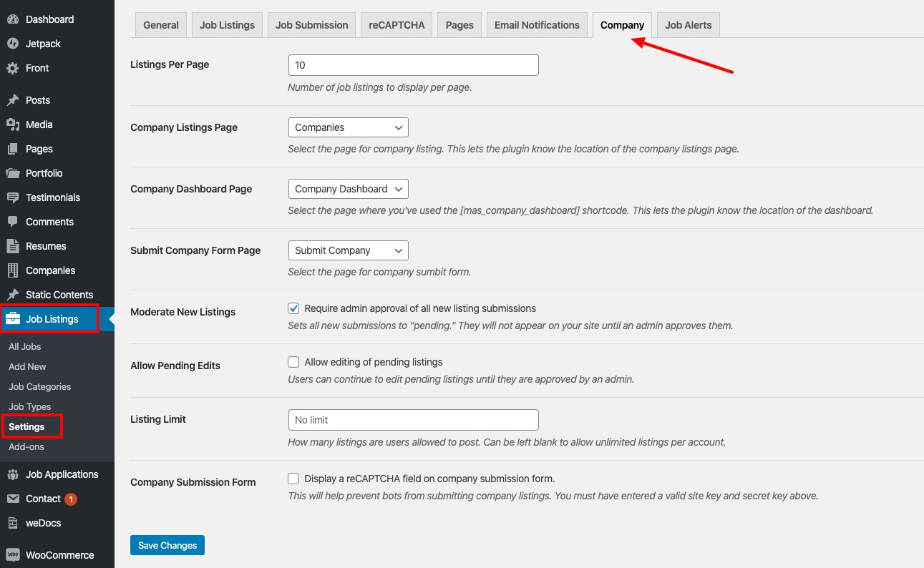924x568 pixels.
Task: Click the Job Listings briefcase icon
Action: pyautogui.click(x=12, y=319)
